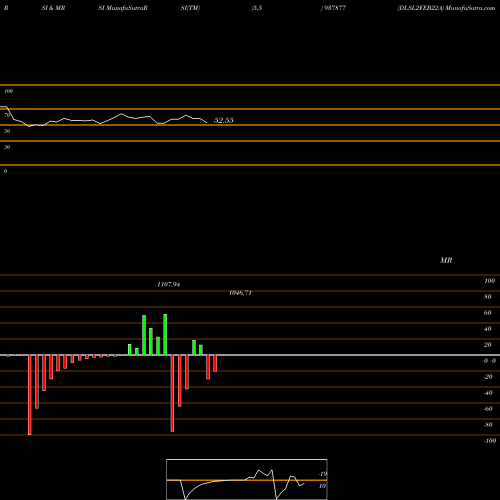Click the SI MunafaSutraR header text
The height and width of the screenshot is (500, 500).
pos(123,8)
